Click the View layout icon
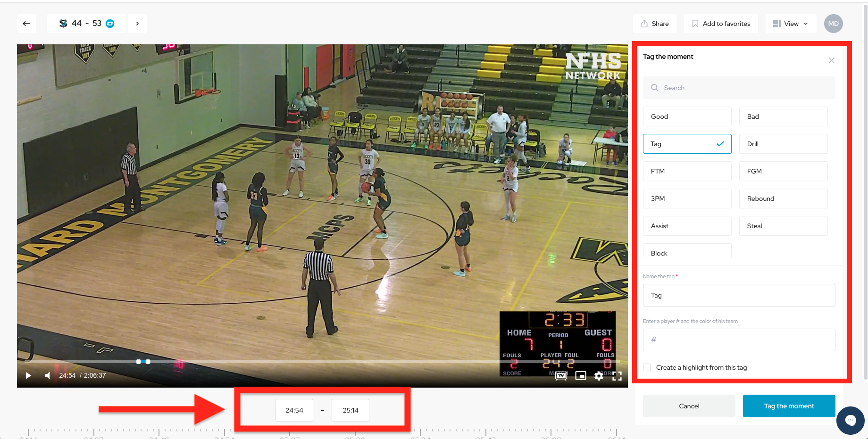Screen dimensions: 868x439 (x=777, y=24)
